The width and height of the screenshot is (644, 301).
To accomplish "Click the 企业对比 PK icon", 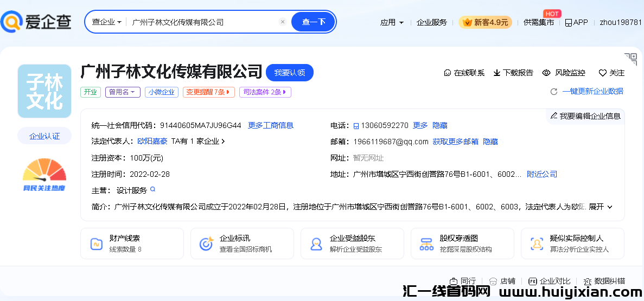I will [x=533, y=281].
